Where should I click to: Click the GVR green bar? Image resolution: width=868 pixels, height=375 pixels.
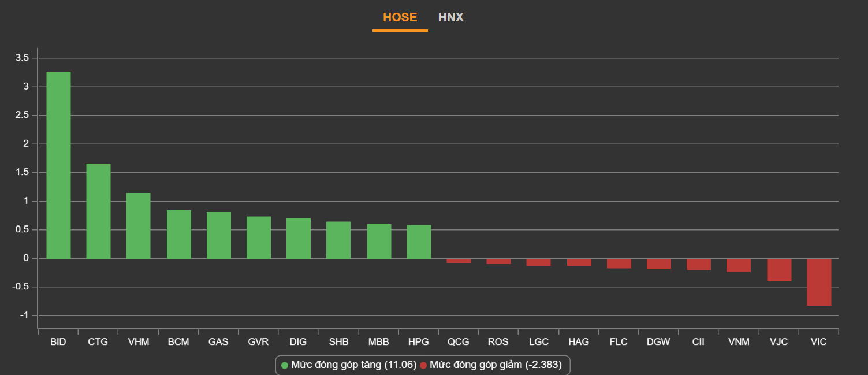click(259, 237)
